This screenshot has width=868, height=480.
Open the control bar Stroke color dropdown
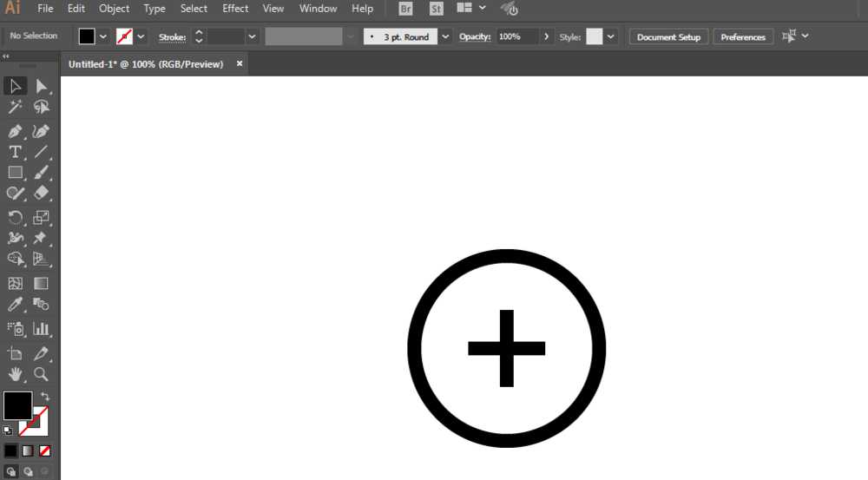(x=141, y=37)
